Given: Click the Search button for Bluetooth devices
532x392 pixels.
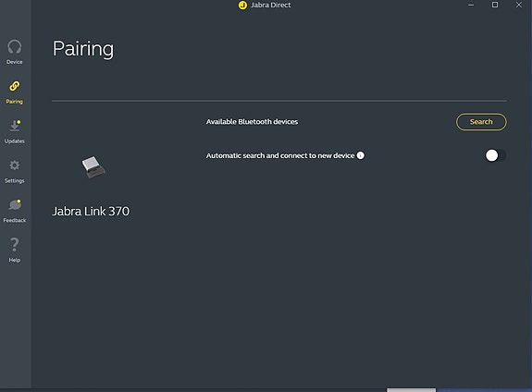Looking at the screenshot, I should coord(481,122).
